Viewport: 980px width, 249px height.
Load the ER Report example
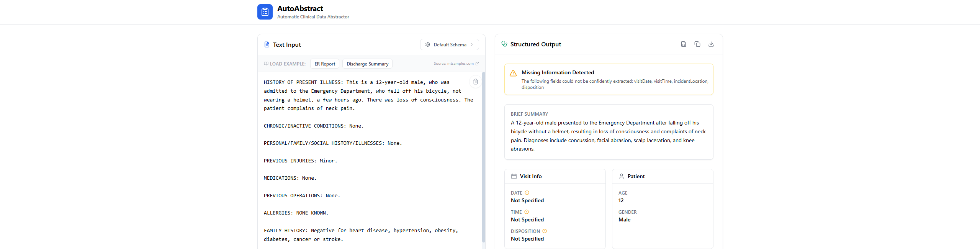click(x=324, y=64)
